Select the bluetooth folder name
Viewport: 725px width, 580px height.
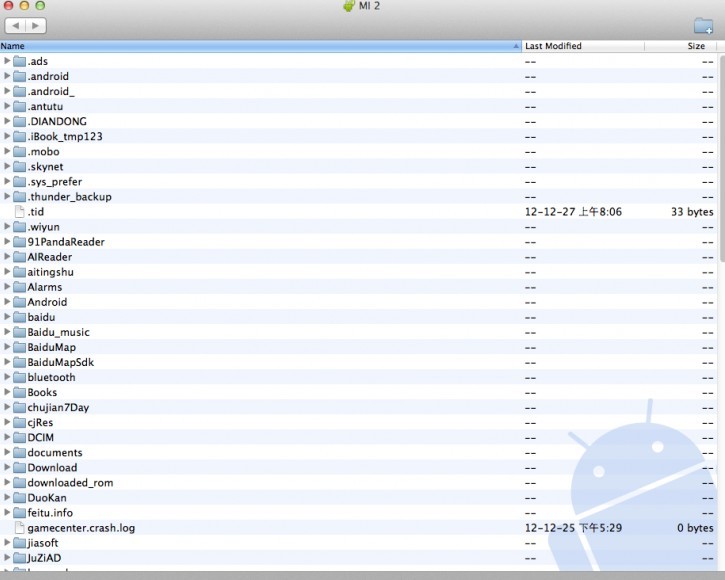click(51, 377)
